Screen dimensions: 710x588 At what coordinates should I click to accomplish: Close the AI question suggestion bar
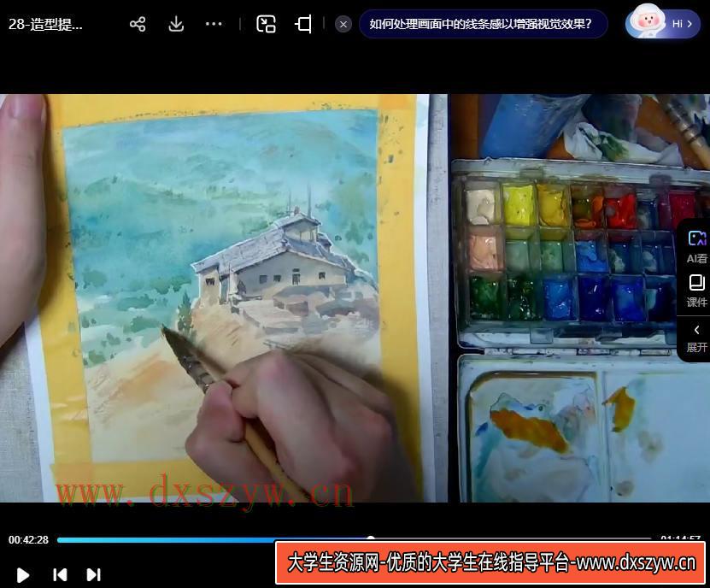343,24
